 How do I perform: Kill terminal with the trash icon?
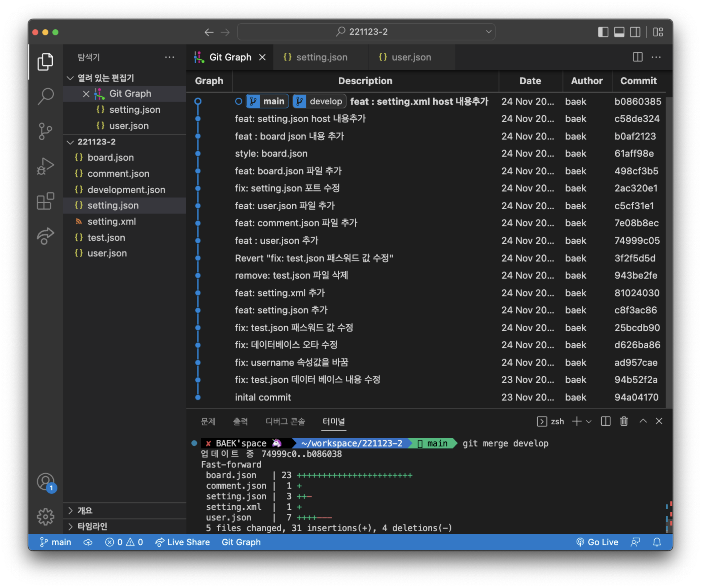(623, 421)
